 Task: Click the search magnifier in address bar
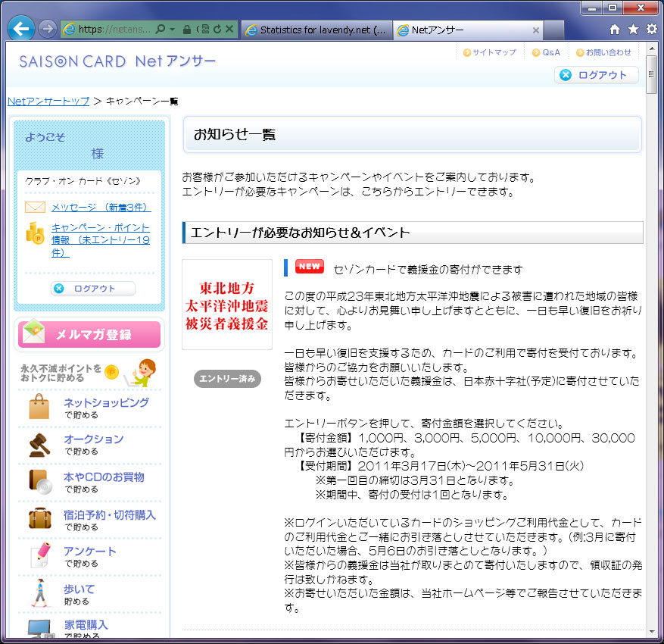coord(161,30)
